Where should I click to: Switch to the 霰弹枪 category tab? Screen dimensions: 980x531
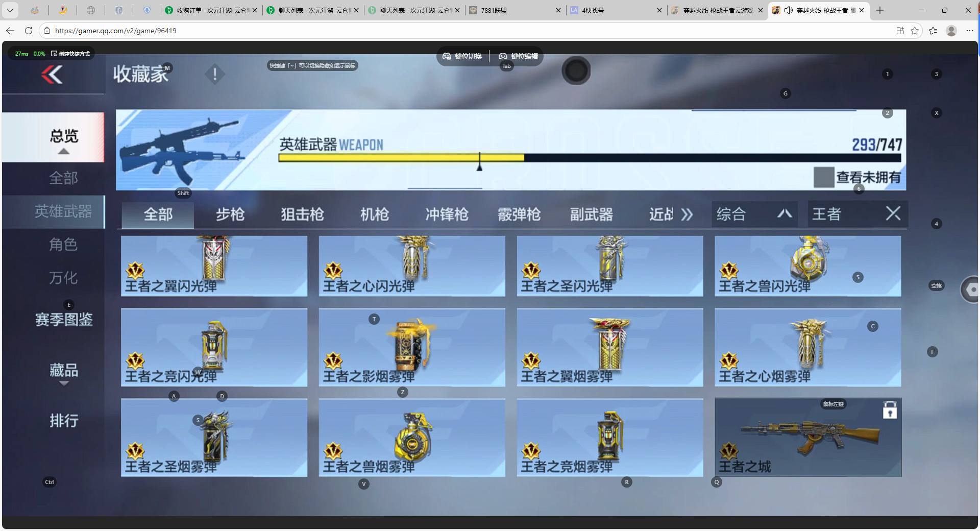tap(519, 214)
